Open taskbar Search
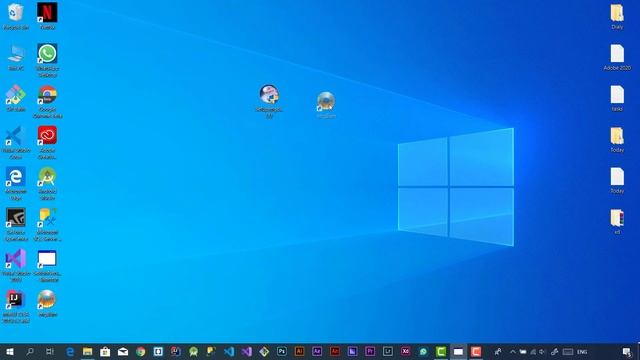This screenshot has width=640, height=360. pyautogui.click(x=30, y=351)
